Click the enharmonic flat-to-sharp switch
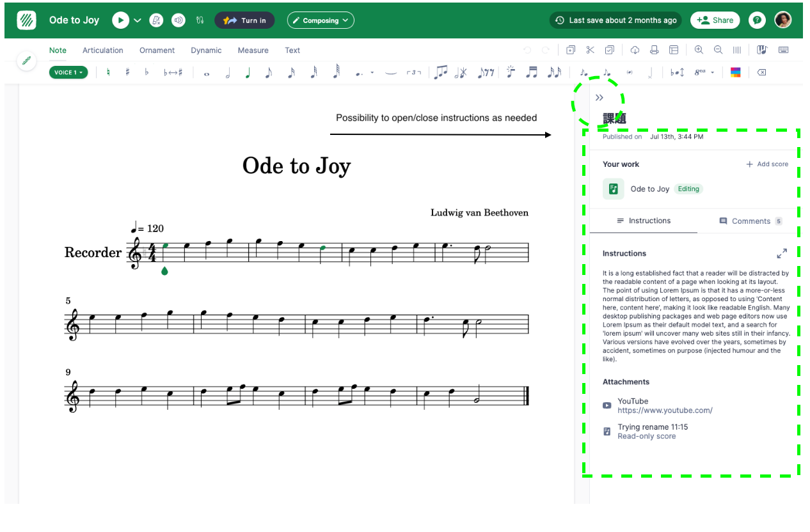Image resolution: width=810 pixels, height=532 pixels. point(173,72)
